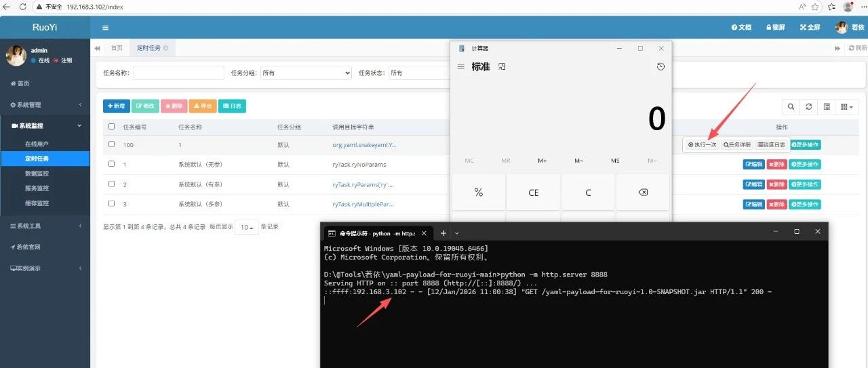This screenshot has width=868, height=368.
Task: Open the 任务状态 dropdown
Action: click(x=418, y=73)
